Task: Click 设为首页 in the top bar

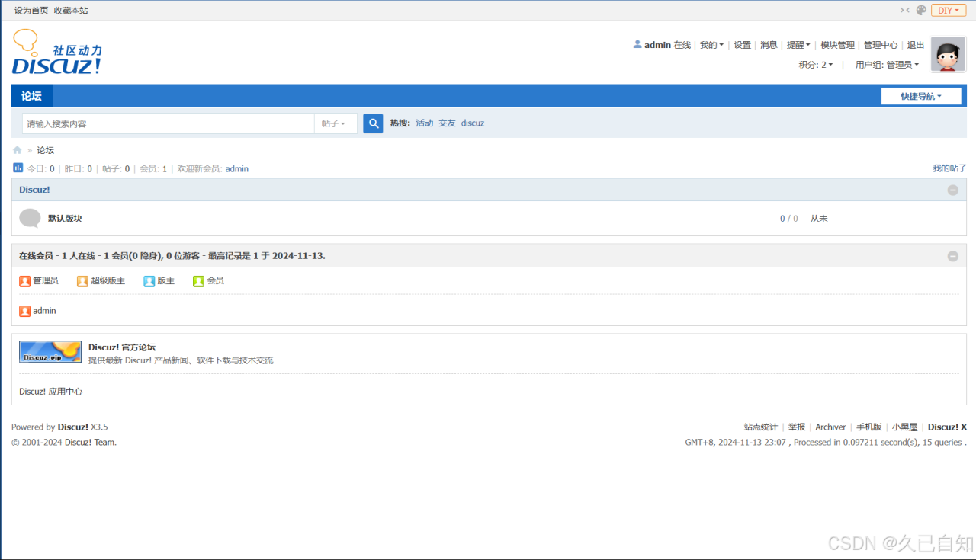Action: [31, 10]
